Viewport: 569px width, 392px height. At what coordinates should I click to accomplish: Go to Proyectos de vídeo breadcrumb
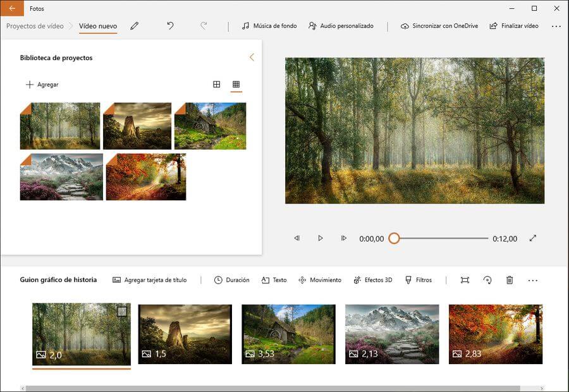coord(35,26)
